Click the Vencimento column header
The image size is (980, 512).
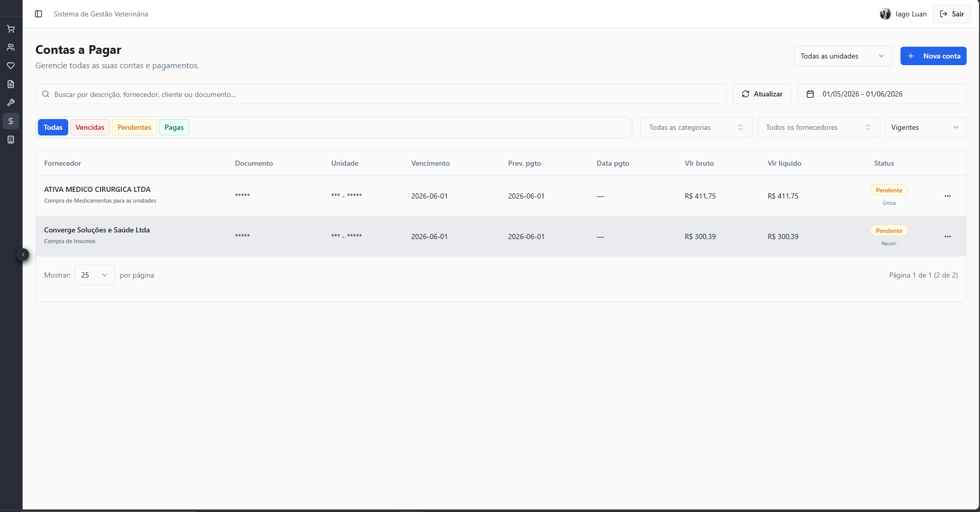click(x=430, y=163)
